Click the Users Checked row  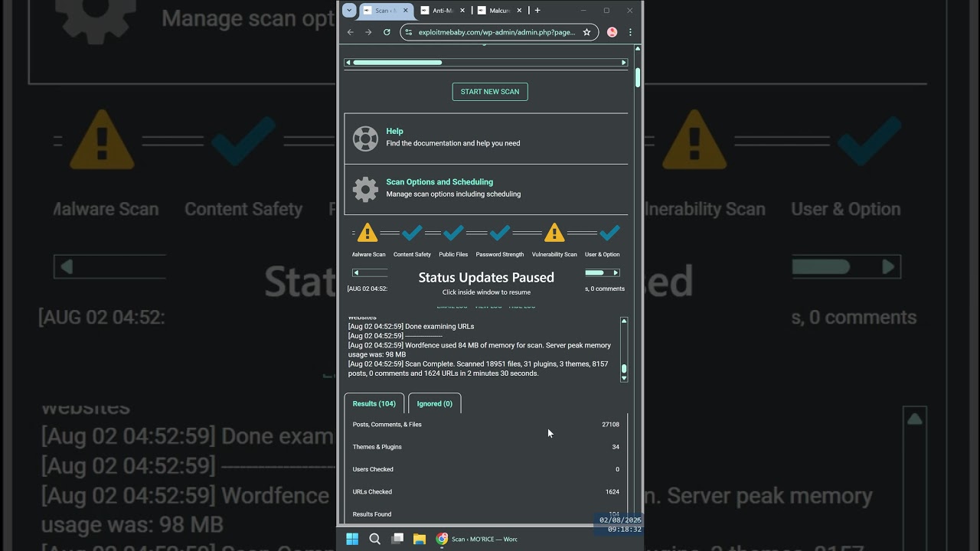(486, 469)
